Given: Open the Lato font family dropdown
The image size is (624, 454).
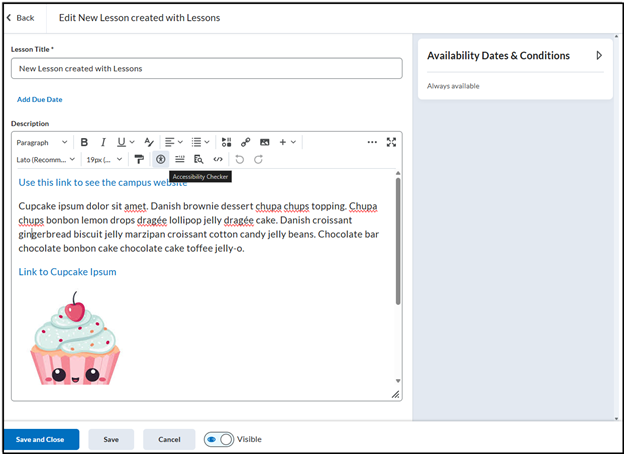Looking at the screenshot, I should (46, 159).
